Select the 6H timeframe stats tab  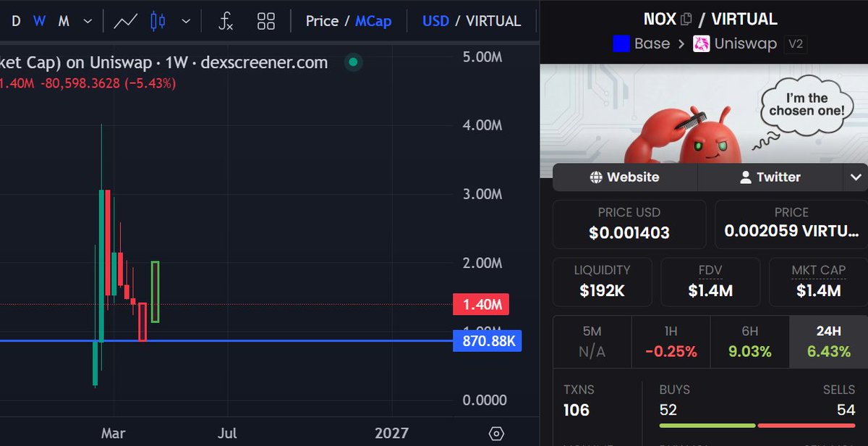click(749, 341)
